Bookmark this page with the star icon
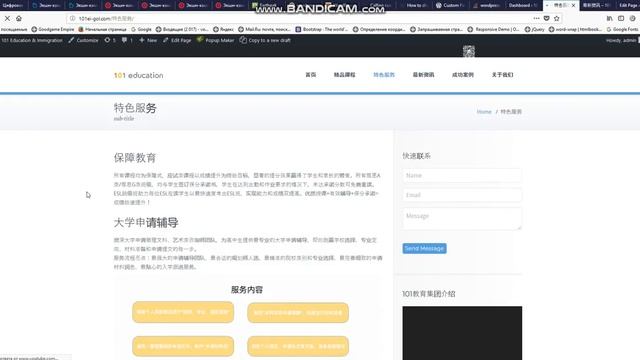Viewport: 640px width, 360px height. (x=557, y=18)
